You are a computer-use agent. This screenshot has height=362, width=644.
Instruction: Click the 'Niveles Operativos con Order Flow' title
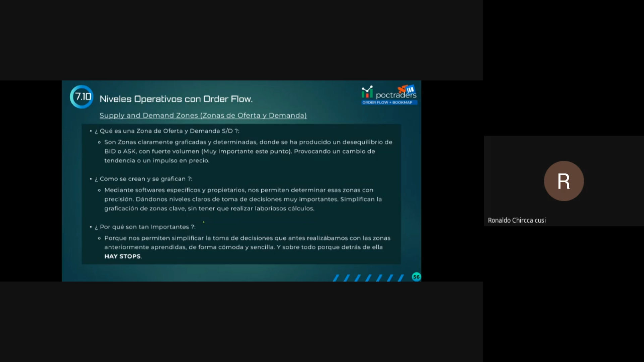[x=176, y=99]
